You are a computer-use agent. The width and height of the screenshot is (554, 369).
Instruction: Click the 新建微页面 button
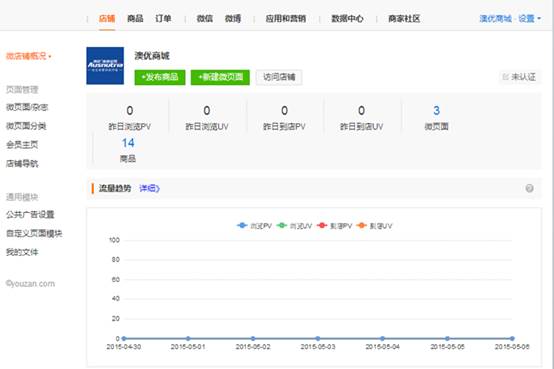[220, 77]
